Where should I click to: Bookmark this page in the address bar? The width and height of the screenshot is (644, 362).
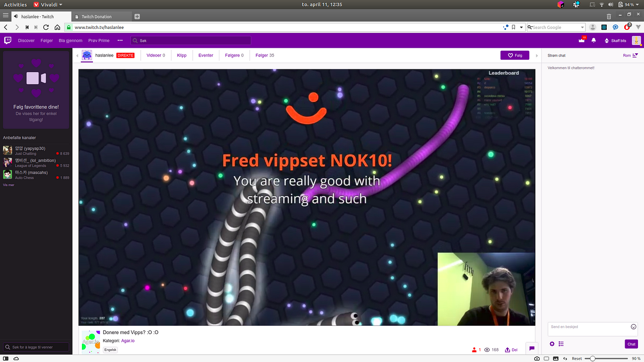point(514,27)
